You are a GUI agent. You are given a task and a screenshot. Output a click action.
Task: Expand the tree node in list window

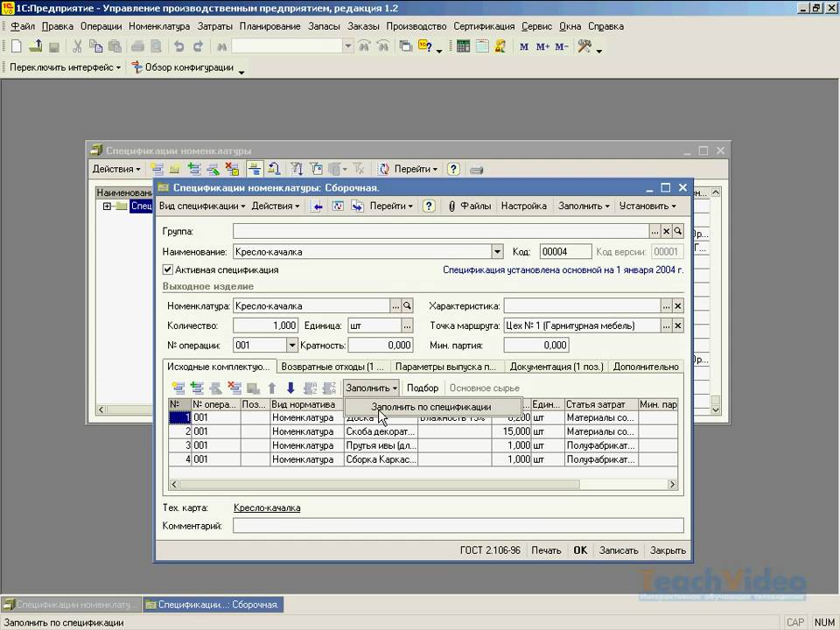coord(107,206)
